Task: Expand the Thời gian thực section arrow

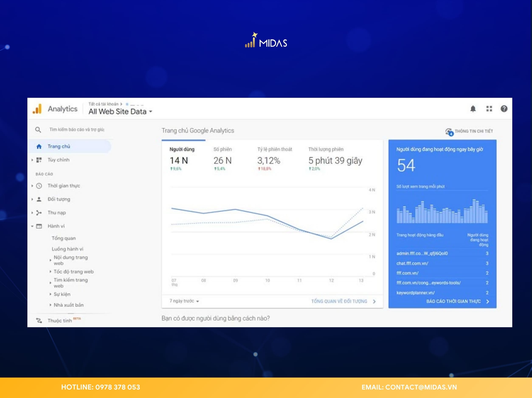Action: point(32,186)
